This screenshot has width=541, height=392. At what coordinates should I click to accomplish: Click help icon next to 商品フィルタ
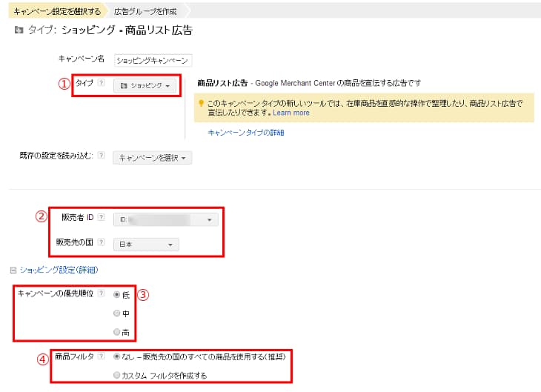pyautogui.click(x=101, y=356)
